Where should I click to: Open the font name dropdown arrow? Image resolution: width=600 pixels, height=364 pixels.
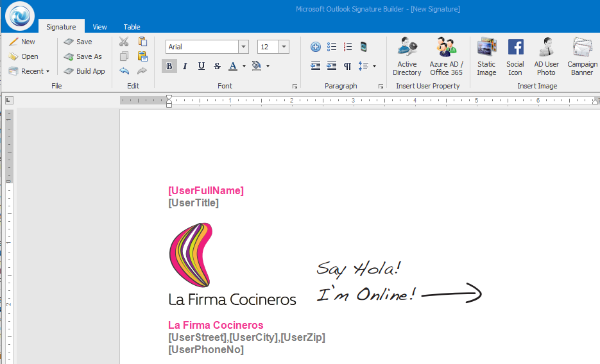tap(243, 47)
